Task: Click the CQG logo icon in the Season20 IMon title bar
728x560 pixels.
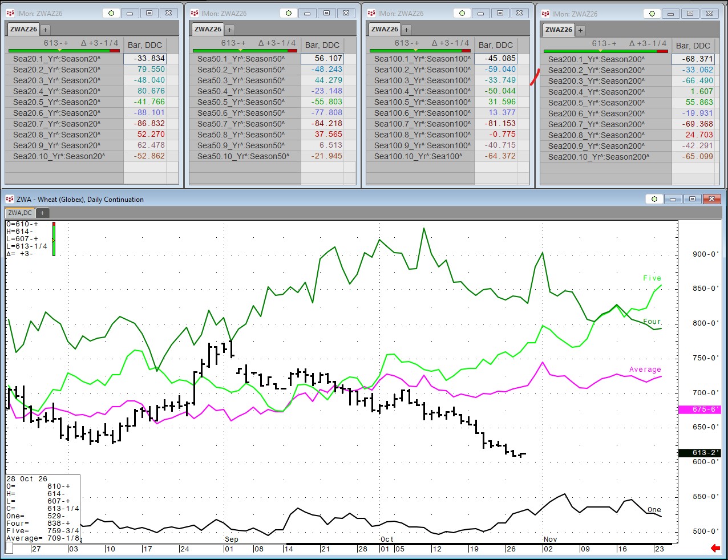Action: 10,13
